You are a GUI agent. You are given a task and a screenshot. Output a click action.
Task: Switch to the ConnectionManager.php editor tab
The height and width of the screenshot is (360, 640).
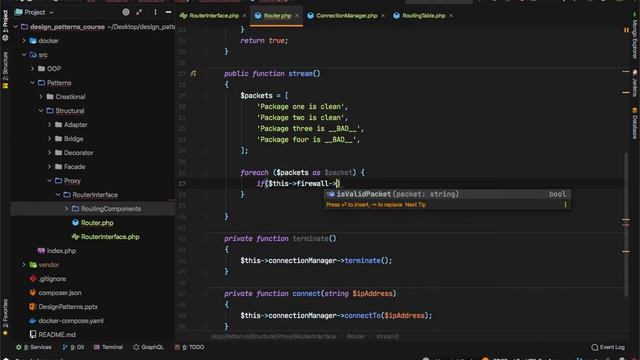point(342,16)
